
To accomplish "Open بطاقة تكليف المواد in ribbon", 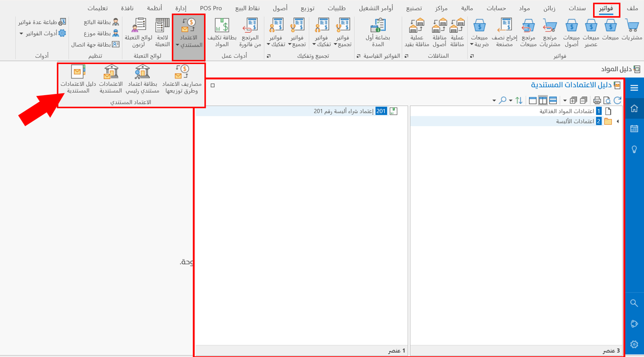I will [222, 32].
